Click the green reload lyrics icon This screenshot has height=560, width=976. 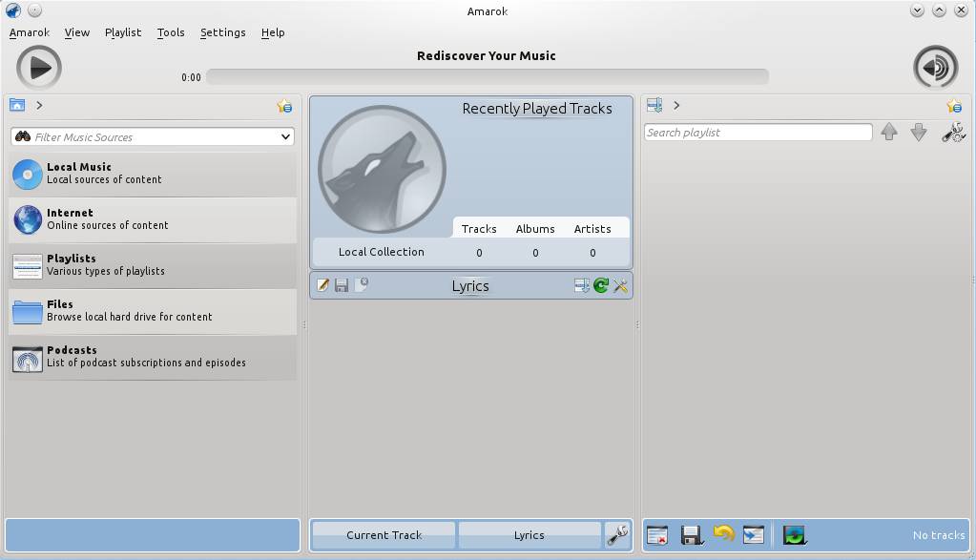(601, 285)
